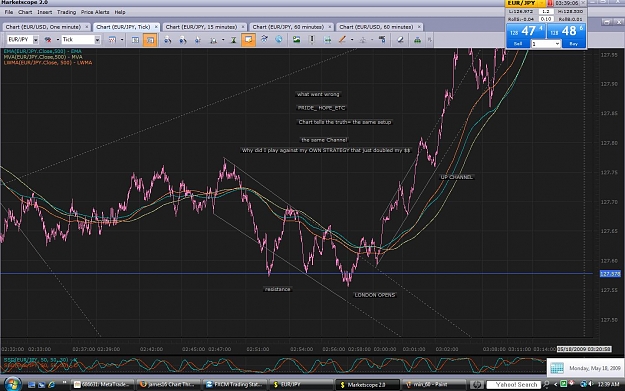Screen dimensions: 625x391
Task: Open the arrow next to data source icon
Action: [x=58, y=39]
